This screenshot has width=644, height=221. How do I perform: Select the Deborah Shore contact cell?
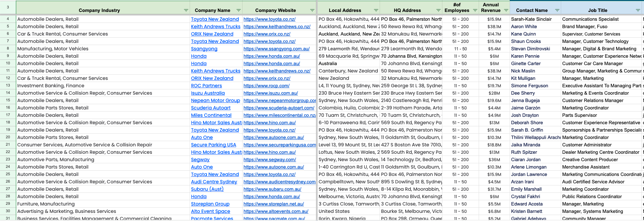click(535, 123)
